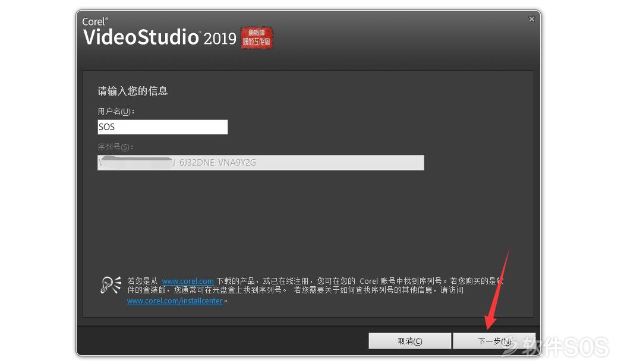Click the 用户名(U) label
Screen dimensions: 618x364
click(x=116, y=112)
